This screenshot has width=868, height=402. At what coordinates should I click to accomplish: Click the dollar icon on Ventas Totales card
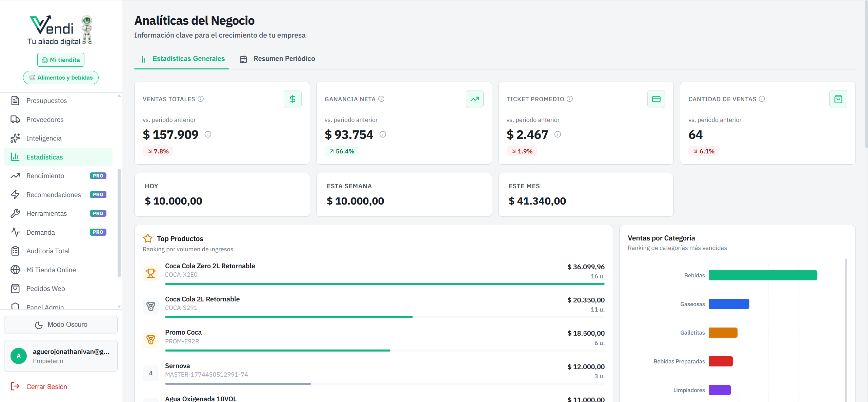[292, 99]
